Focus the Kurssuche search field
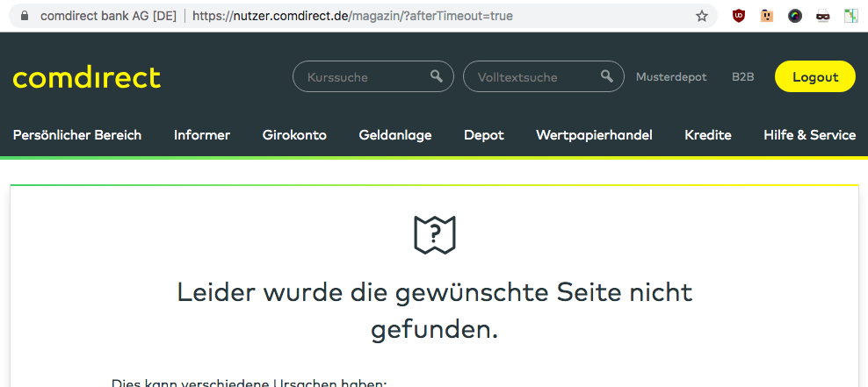 [x=373, y=76]
